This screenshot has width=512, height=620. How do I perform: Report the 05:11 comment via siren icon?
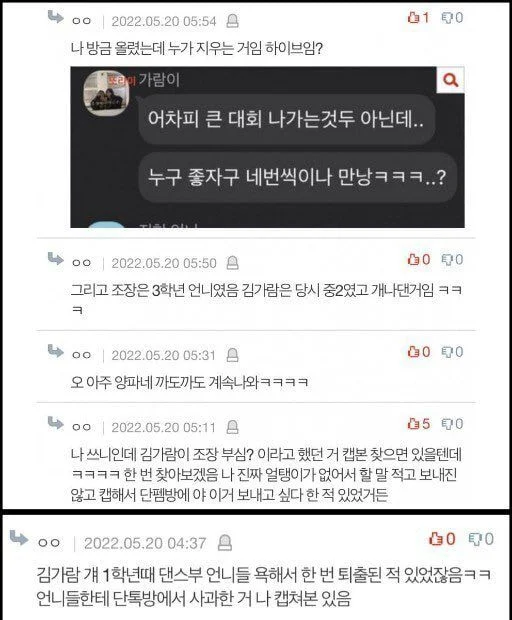click(232, 427)
